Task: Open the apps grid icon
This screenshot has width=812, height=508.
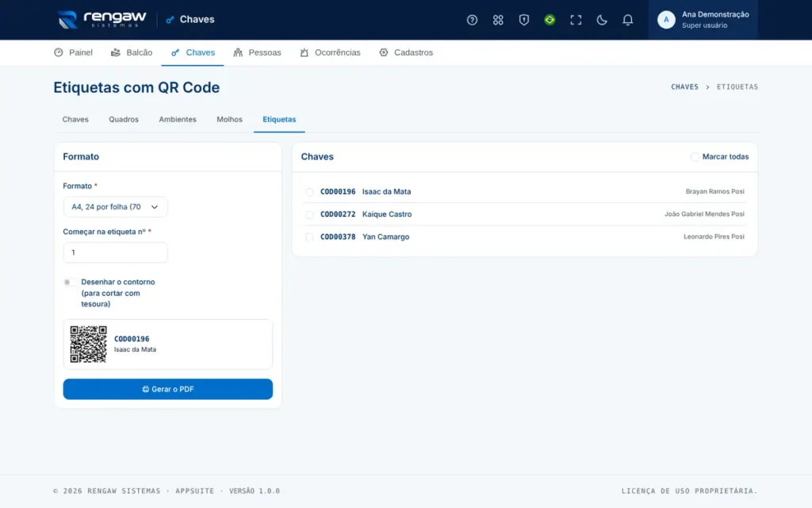Action: 498,20
